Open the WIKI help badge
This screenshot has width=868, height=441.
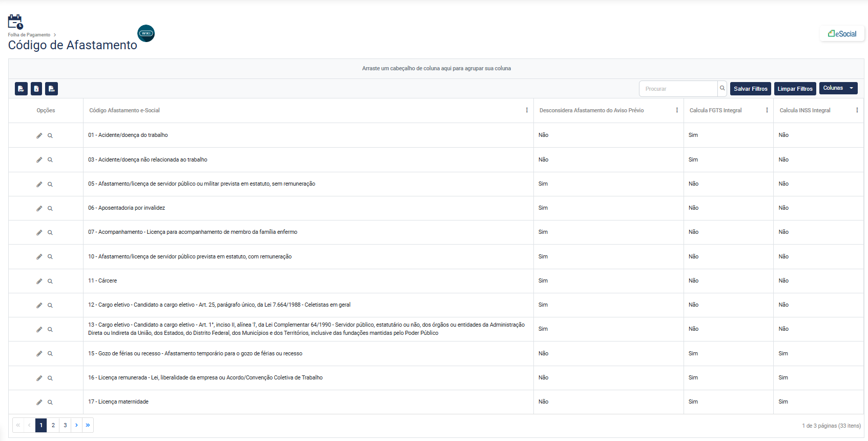click(x=146, y=33)
